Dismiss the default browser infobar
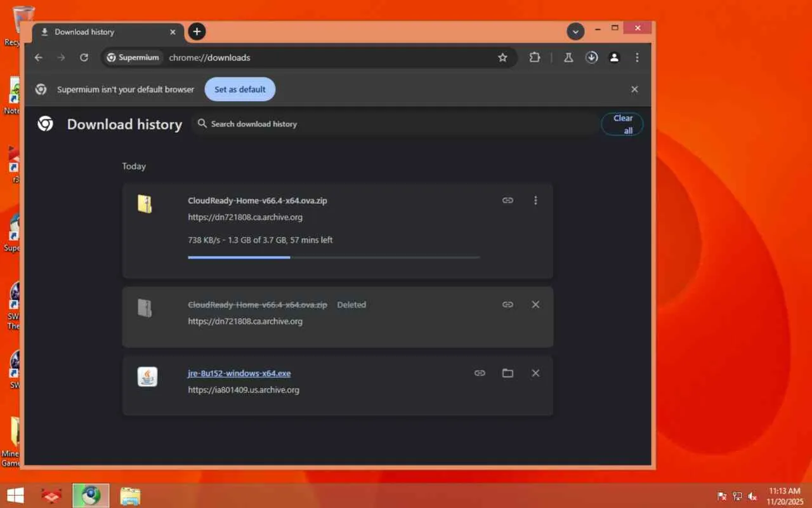The image size is (812, 508). tap(634, 90)
